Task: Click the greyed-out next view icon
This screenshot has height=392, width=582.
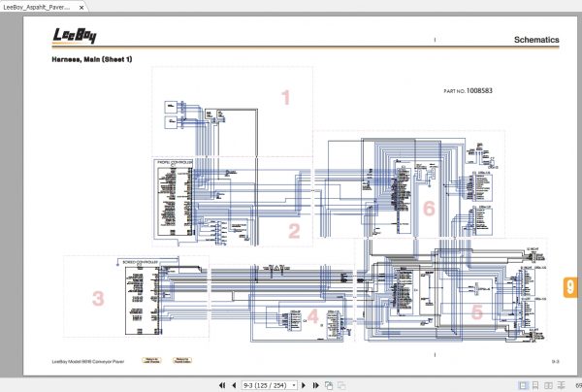Action: 341,385
